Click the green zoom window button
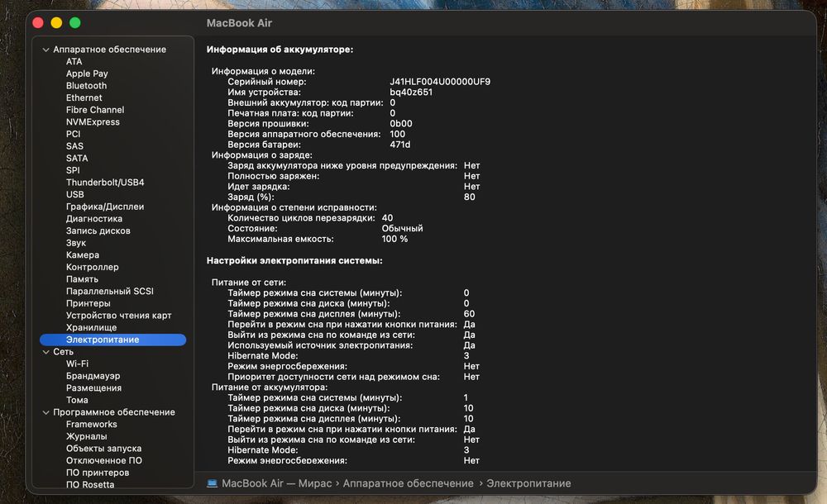Image resolution: width=827 pixels, height=504 pixels. tap(75, 22)
